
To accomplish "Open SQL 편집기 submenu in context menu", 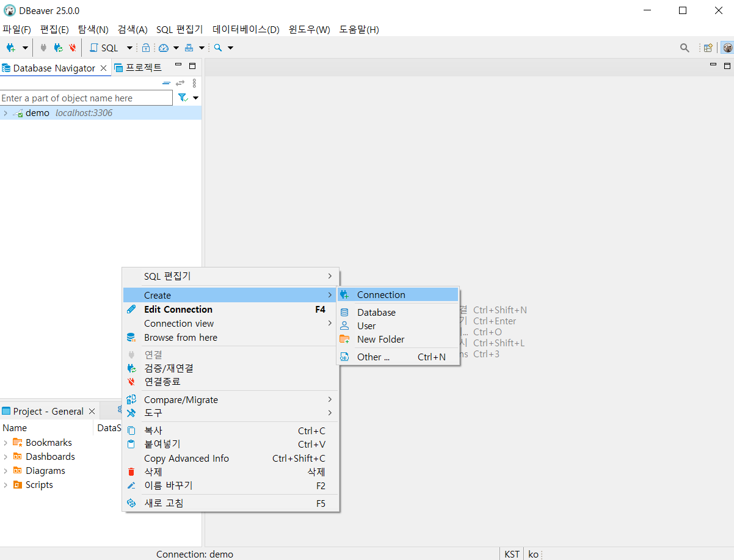I will 231,276.
